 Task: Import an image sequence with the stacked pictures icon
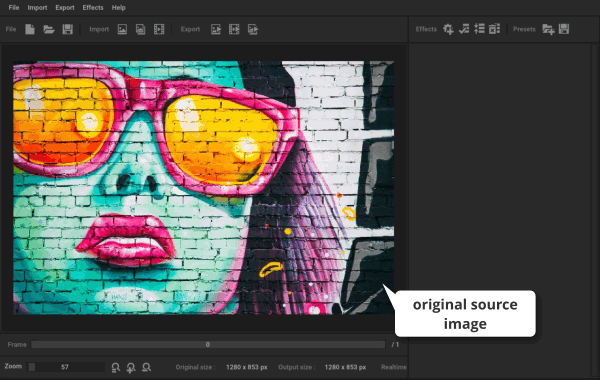pyautogui.click(x=140, y=29)
